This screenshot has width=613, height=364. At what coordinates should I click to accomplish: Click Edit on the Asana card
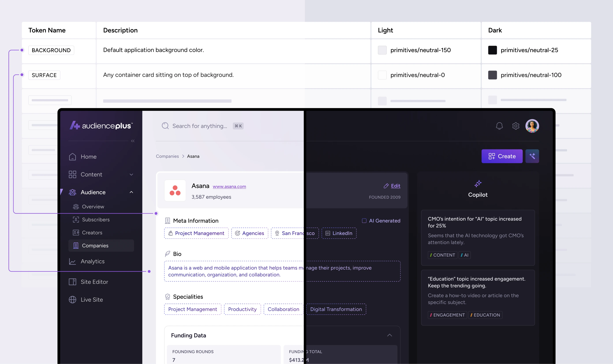(x=395, y=186)
